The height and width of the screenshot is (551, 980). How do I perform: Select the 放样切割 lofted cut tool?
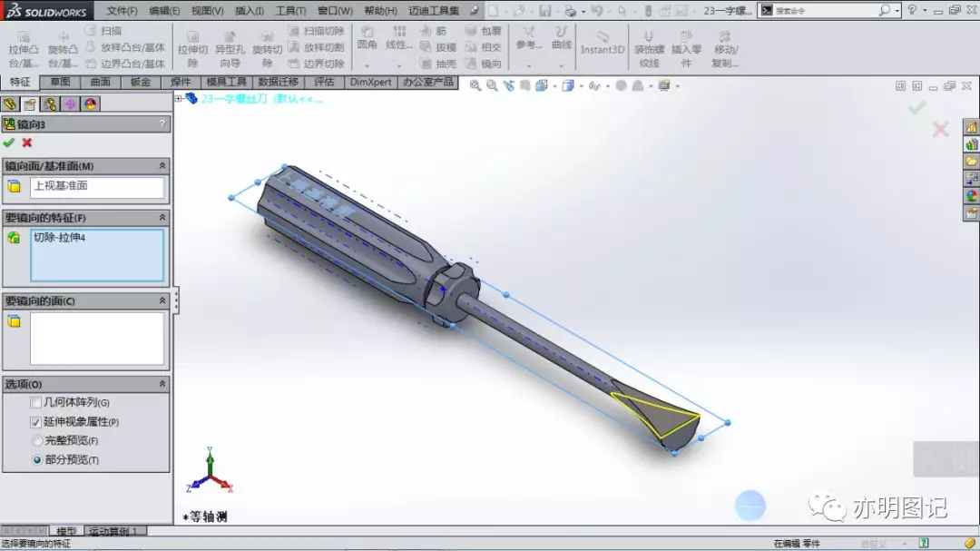pos(317,47)
